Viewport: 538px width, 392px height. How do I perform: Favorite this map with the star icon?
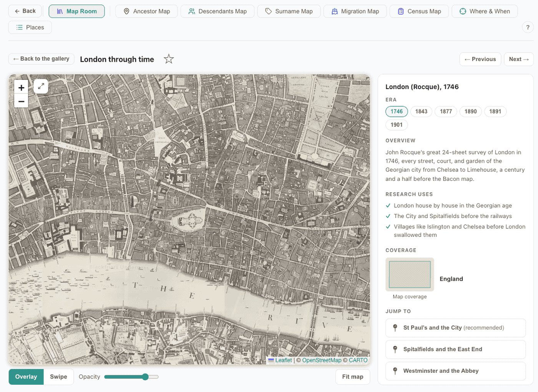(169, 59)
